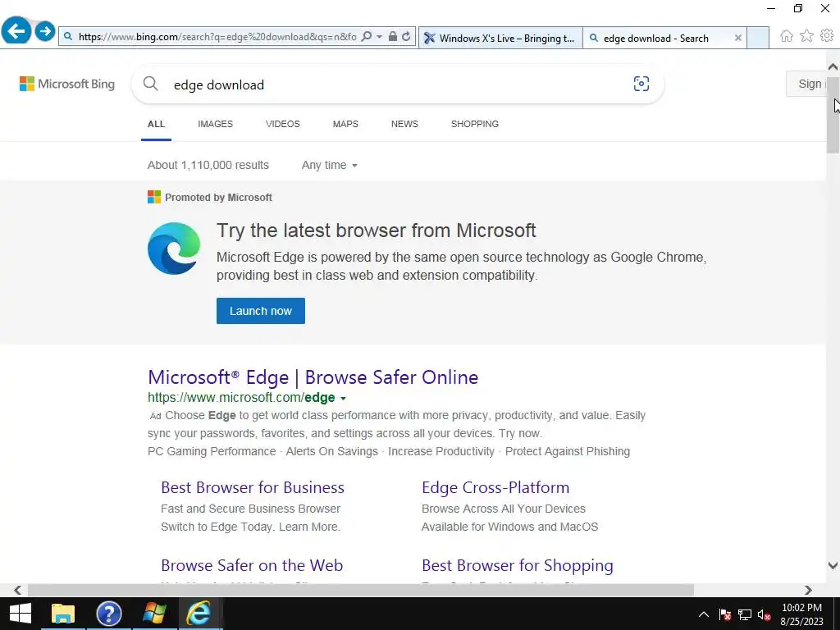Open the Help question mark taskbar icon
Viewport: 840px width, 630px height.
pos(109,614)
